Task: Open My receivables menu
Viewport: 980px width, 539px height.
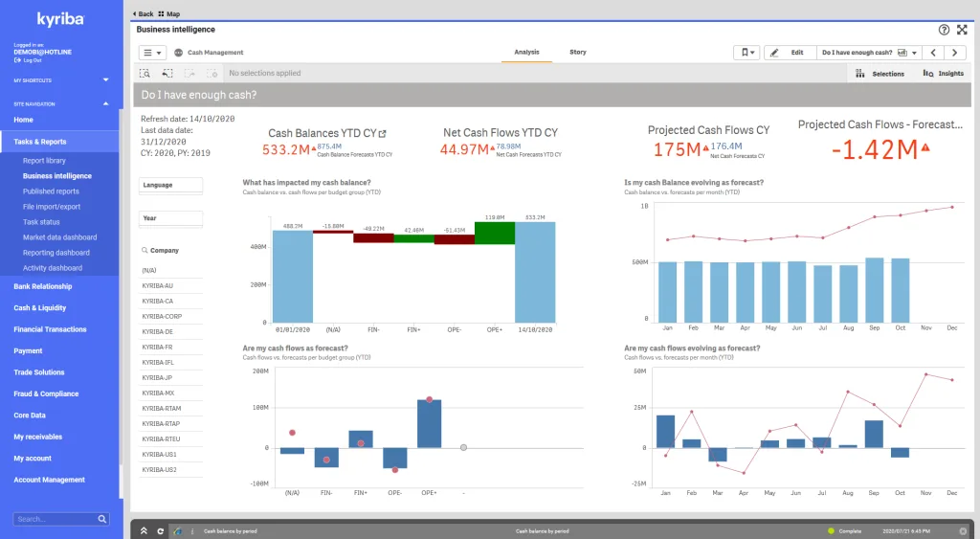Action: (38, 437)
